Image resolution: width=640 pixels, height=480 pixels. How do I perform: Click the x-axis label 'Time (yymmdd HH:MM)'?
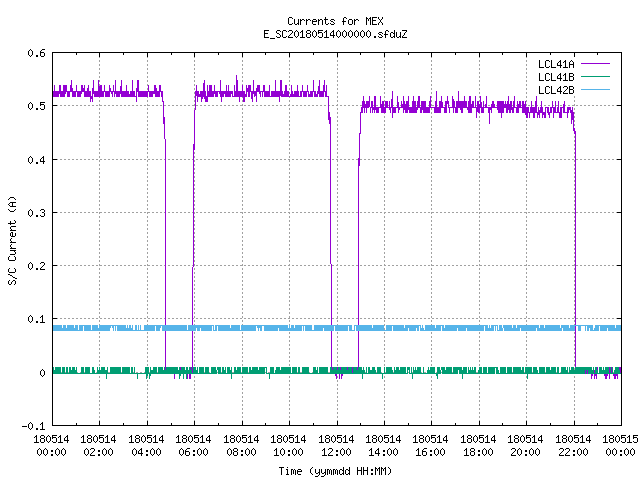pyautogui.click(x=335, y=471)
